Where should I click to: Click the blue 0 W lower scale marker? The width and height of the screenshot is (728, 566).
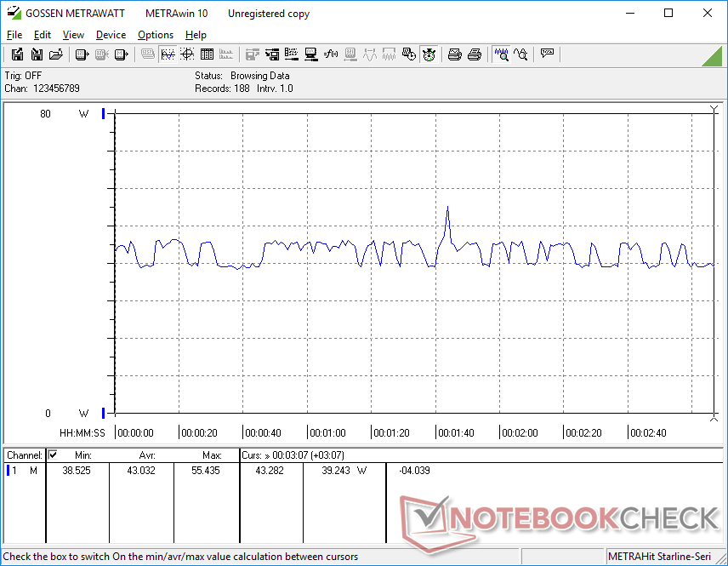[x=103, y=413]
